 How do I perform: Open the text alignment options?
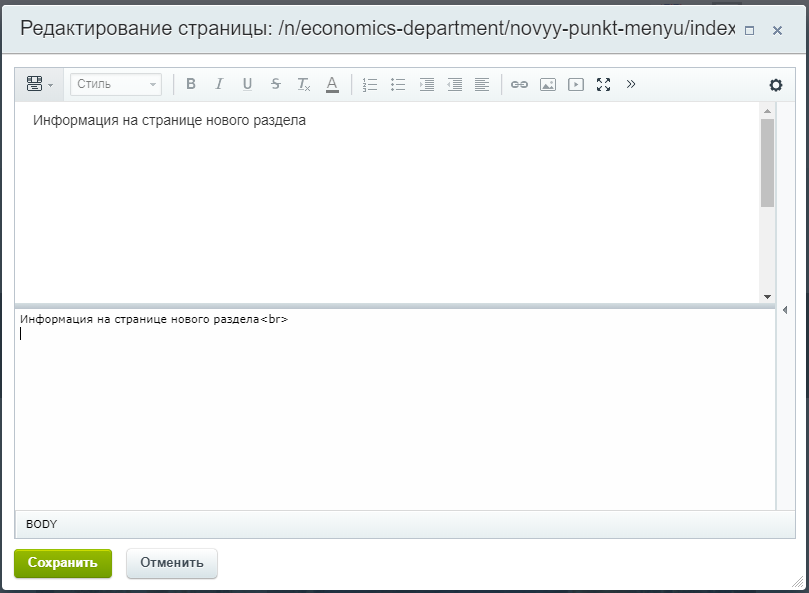click(x=482, y=84)
